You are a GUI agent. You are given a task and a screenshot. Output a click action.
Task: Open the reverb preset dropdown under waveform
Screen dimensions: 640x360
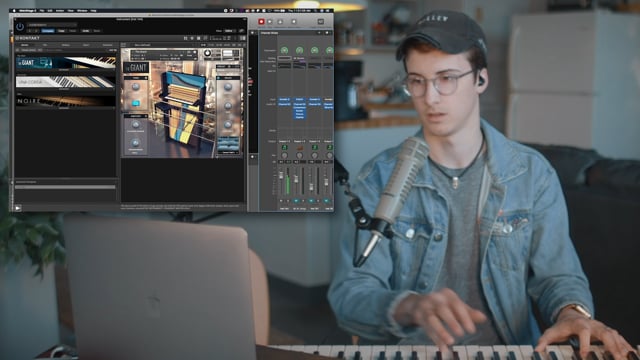click(228, 153)
